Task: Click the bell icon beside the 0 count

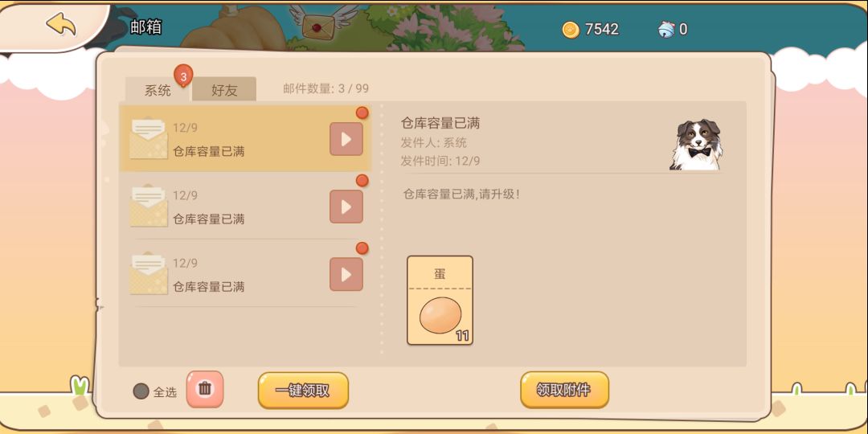Action: pos(666,30)
